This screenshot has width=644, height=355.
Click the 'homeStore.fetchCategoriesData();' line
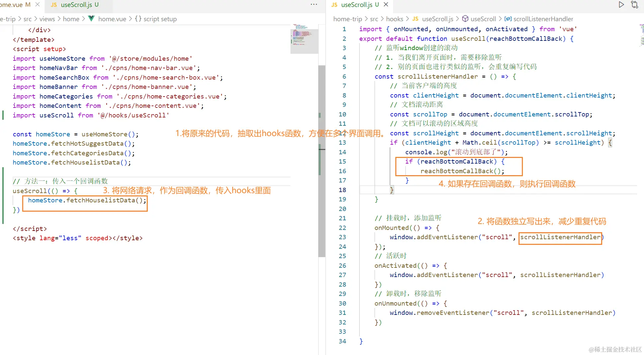[x=74, y=153]
